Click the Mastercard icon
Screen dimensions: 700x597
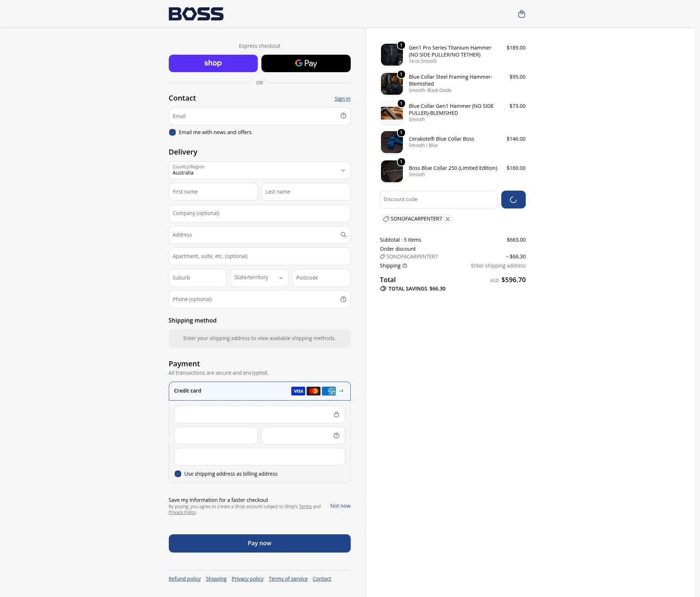tap(314, 391)
